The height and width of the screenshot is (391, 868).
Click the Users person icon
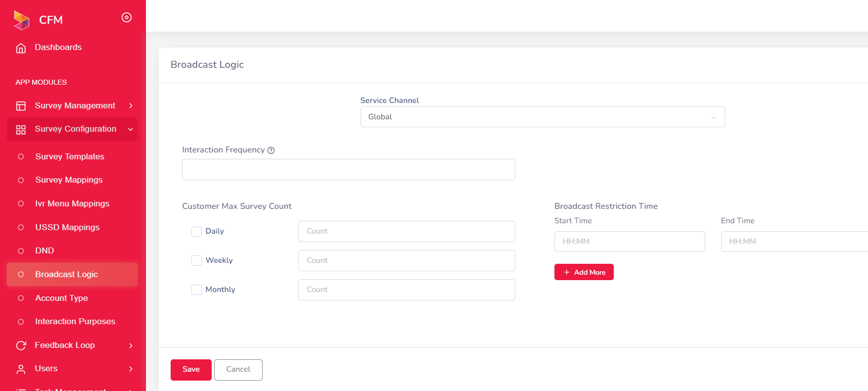(21, 369)
